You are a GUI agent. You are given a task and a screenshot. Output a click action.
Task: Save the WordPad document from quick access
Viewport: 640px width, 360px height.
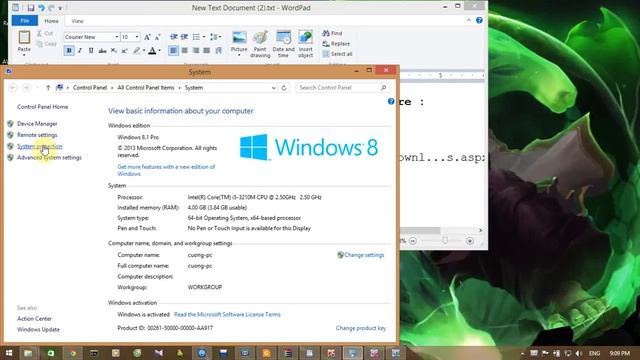coord(31,8)
